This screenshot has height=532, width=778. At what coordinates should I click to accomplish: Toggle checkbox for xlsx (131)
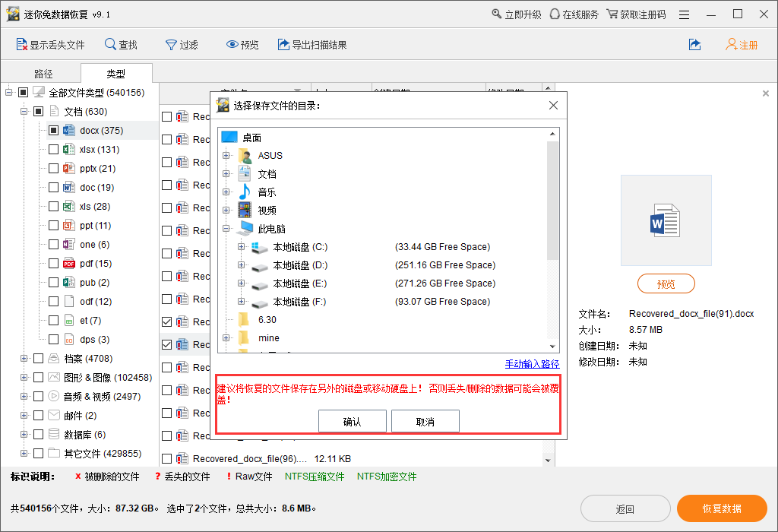pos(54,150)
